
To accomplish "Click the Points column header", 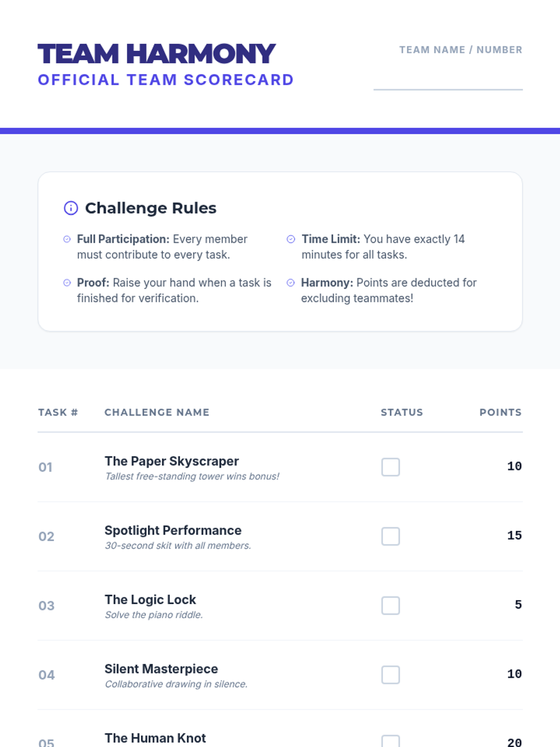I will click(501, 412).
